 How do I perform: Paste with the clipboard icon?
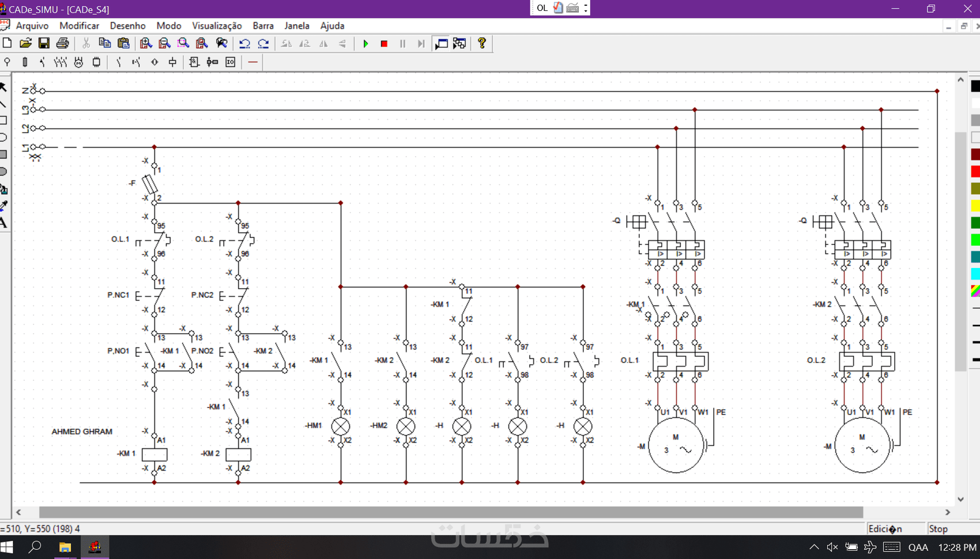tap(123, 43)
